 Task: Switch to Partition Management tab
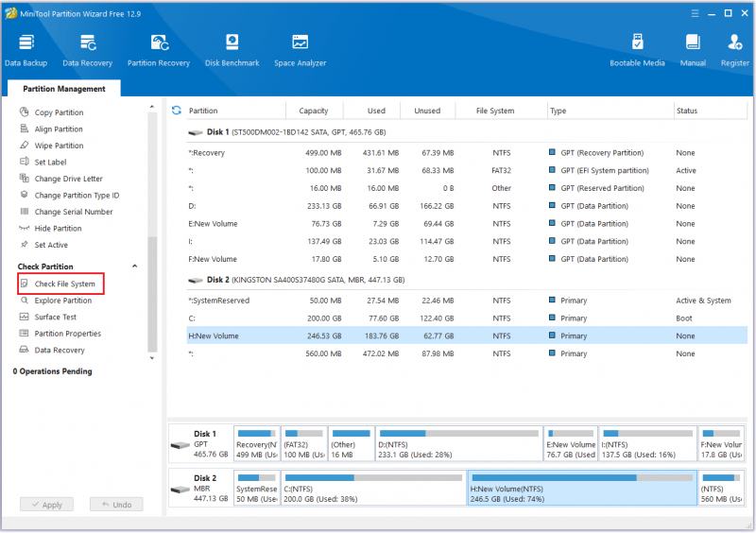point(64,89)
